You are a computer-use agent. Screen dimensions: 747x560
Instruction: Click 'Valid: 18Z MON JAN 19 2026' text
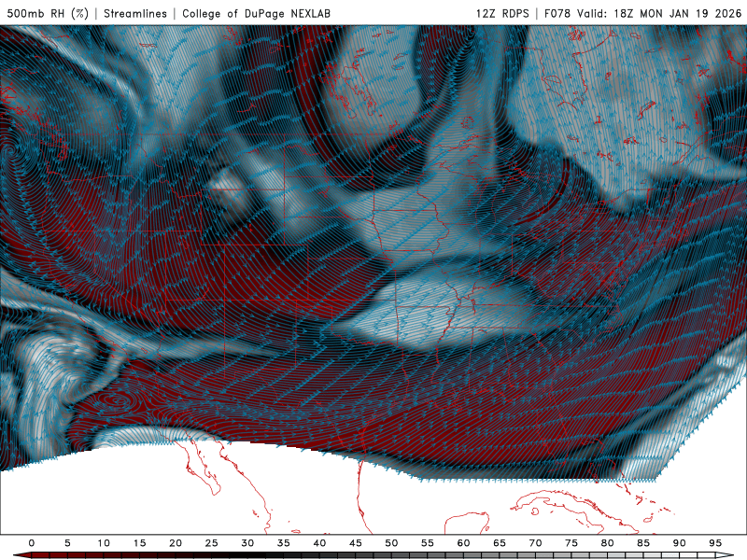pos(659,13)
